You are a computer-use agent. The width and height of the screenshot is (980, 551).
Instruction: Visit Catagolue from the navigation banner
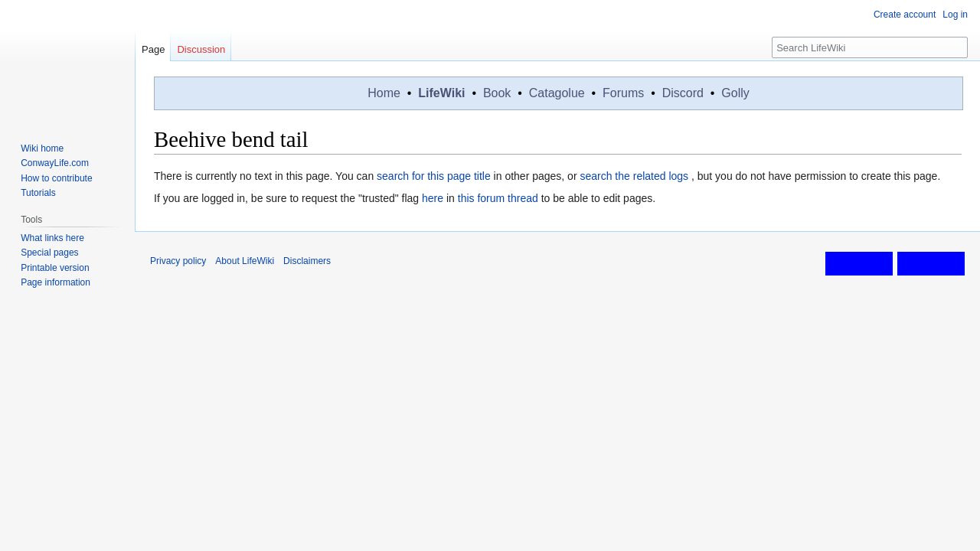pyautogui.click(x=556, y=93)
